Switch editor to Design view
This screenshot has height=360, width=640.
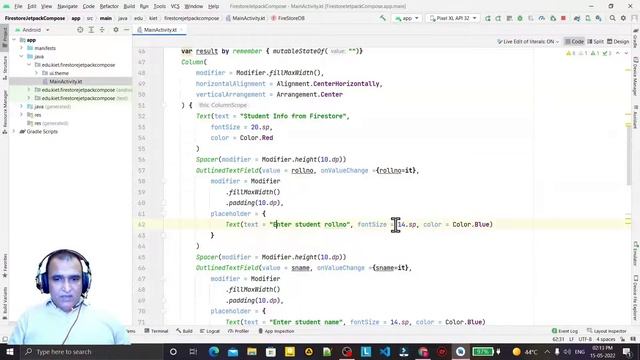click(x=618, y=42)
